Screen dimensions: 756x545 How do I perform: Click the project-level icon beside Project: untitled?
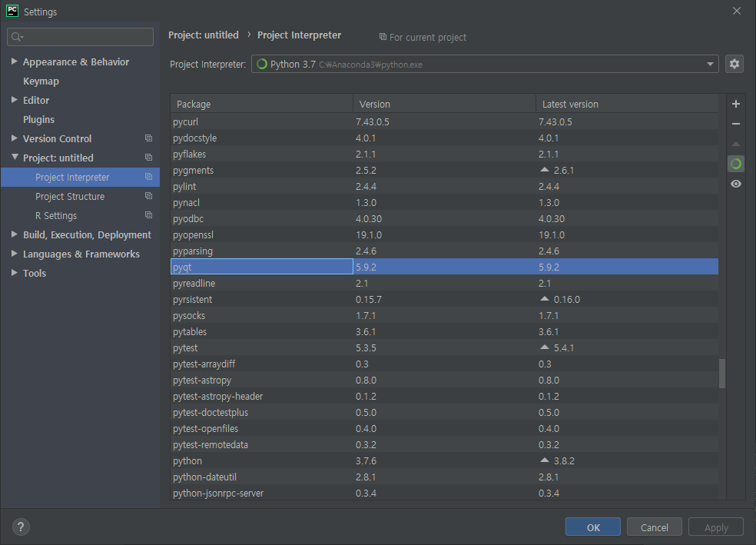point(148,158)
